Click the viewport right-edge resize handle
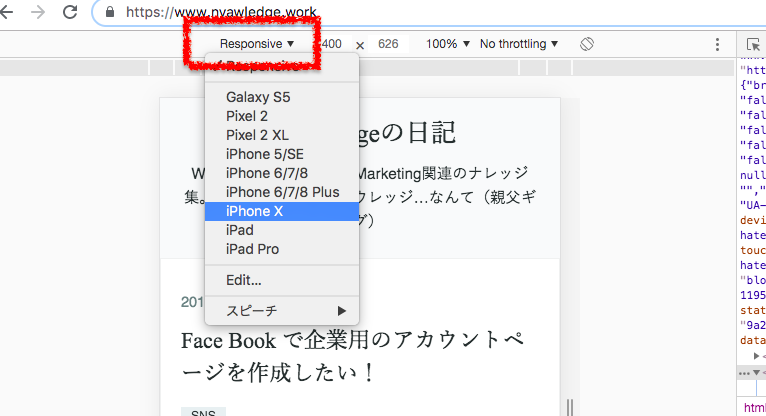Image resolution: width=766 pixels, height=416 pixels. click(570, 407)
